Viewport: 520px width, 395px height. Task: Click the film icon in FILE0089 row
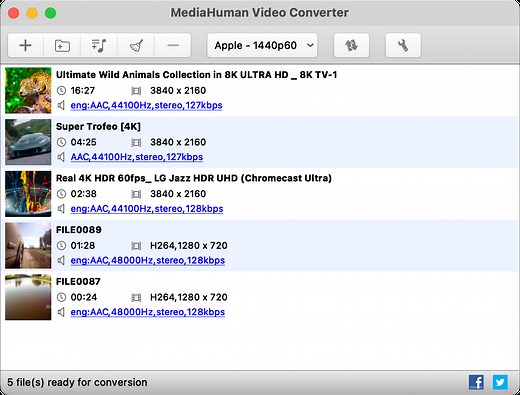tap(136, 246)
